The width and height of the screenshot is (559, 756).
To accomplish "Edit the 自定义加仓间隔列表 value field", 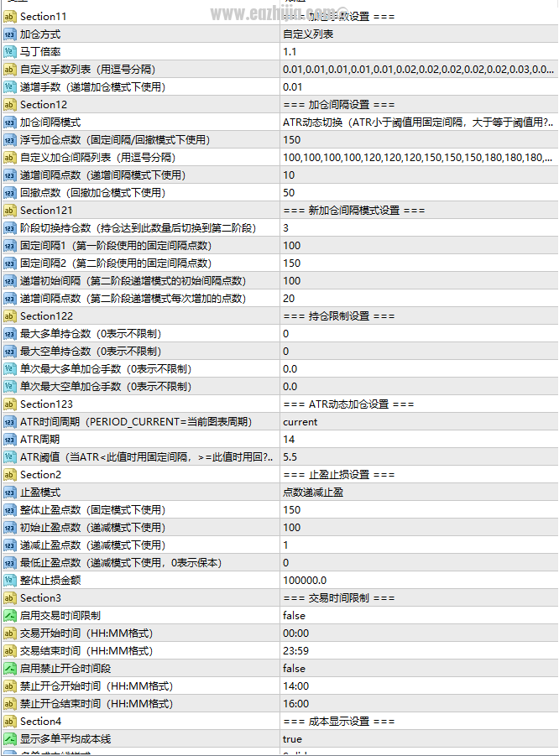I will coord(419,158).
